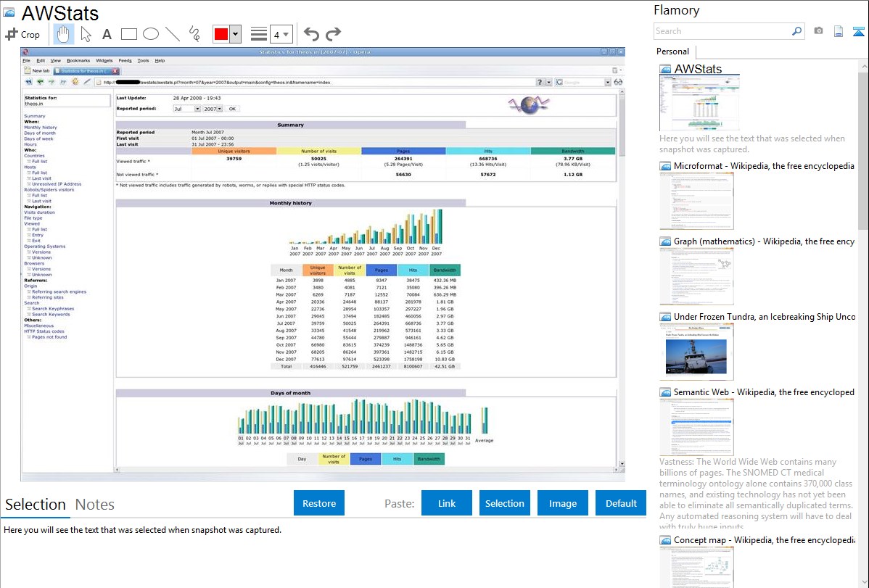Click the blue icon right of the page icon
Image resolution: width=869 pixels, height=588 pixels.
pyautogui.click(x=858, y=31)
